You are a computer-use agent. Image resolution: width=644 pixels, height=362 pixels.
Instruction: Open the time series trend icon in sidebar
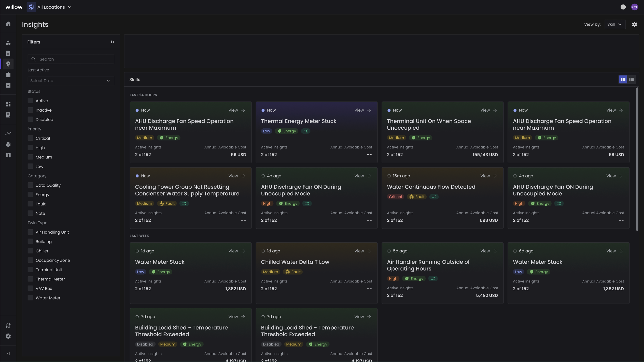[8, 133]
